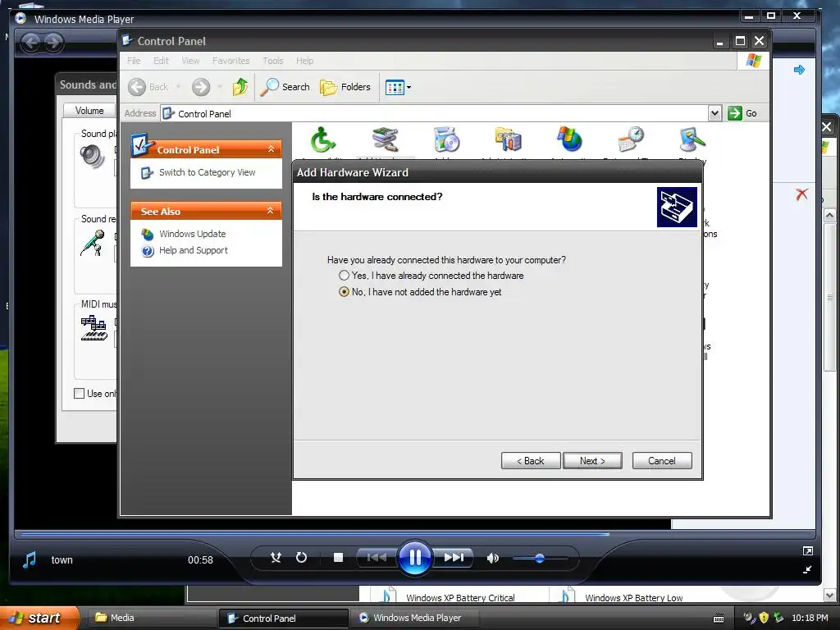Switch Media Player to compact mode icon

808,569
